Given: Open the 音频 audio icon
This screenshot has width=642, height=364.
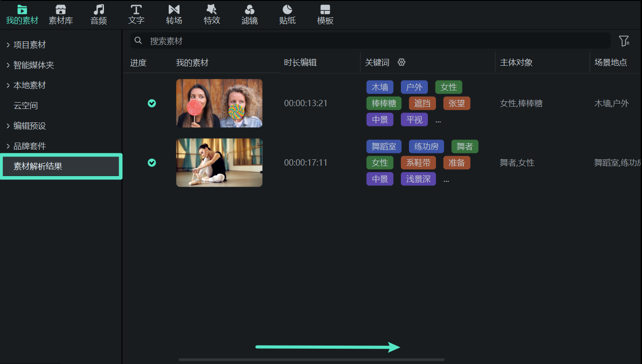Looking at the screenshot, I should [x=99, y=9].
